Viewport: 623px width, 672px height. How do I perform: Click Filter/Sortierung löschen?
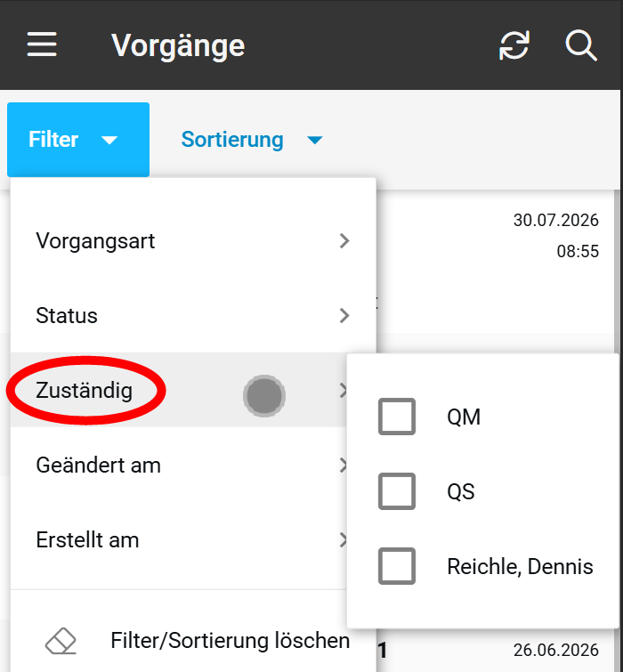(x=231, y=641)
